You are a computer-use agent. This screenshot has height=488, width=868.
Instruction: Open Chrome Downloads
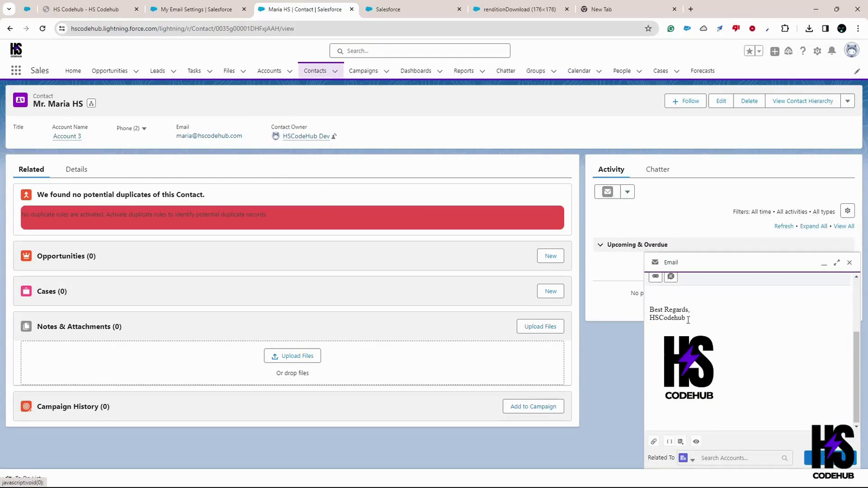point(809,28)
